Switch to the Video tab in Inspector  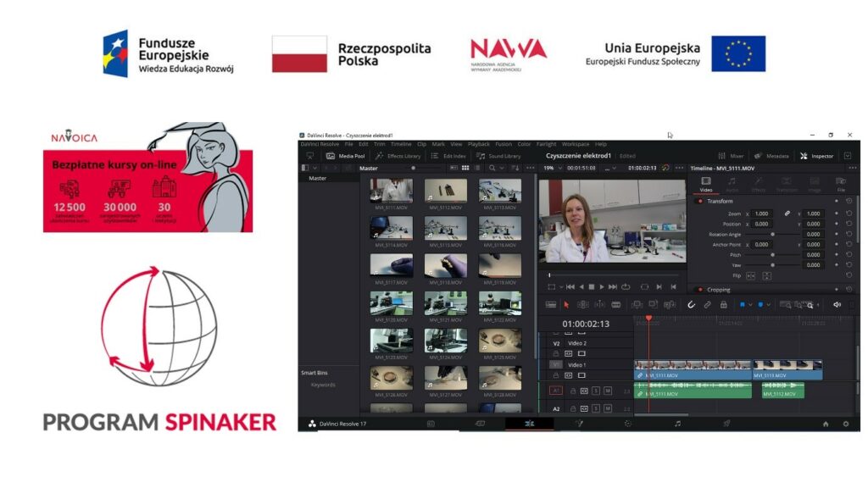706,185
